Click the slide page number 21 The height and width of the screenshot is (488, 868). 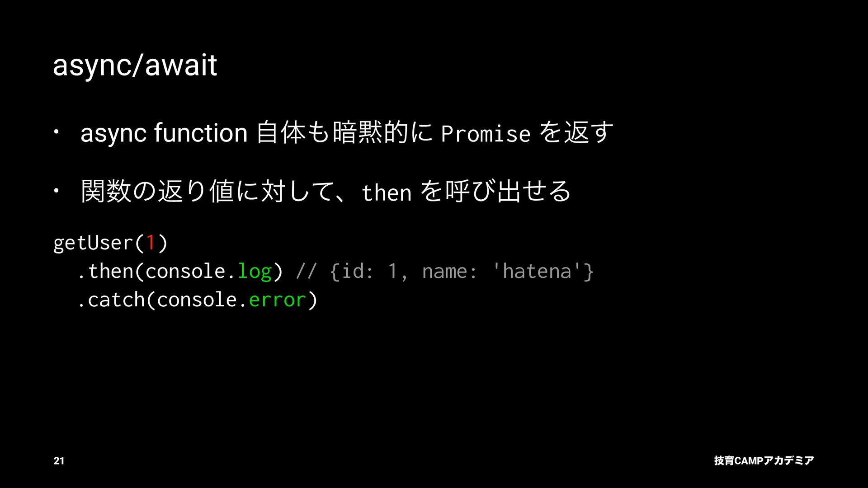pyautogui.click(x=59, y=461)
